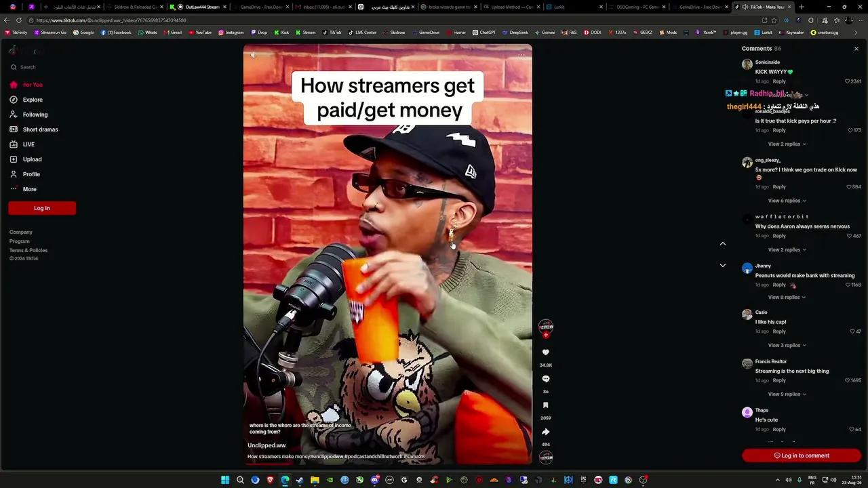
Task: Go to the previous video arrow
Action: click(x=723, y=243)
